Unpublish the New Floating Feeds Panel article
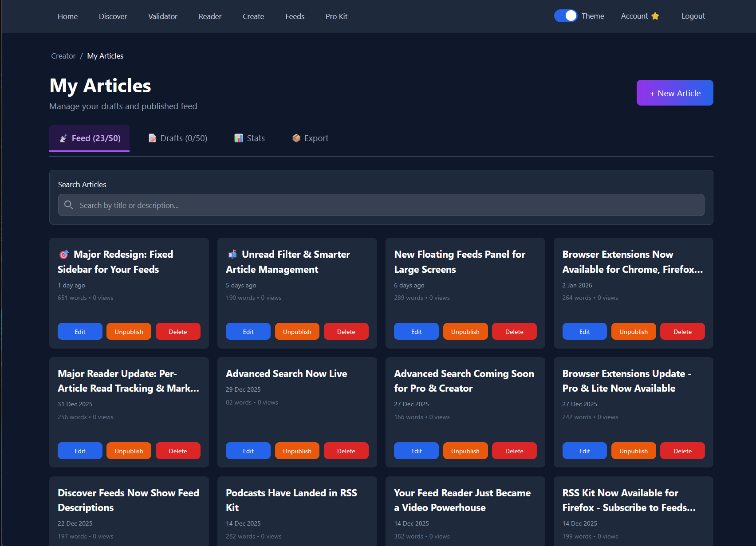This screenshot has height=546, width=756. 465,331
